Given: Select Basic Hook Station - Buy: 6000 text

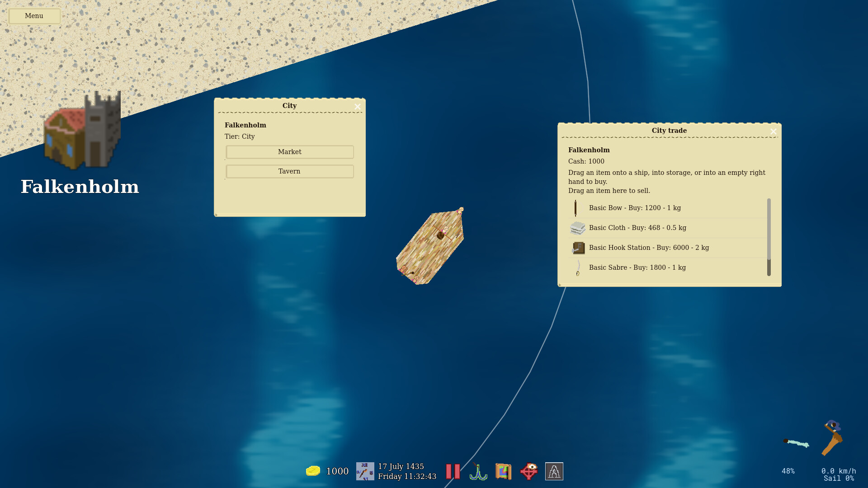Looking at the screenshot, I should point(649,248).
